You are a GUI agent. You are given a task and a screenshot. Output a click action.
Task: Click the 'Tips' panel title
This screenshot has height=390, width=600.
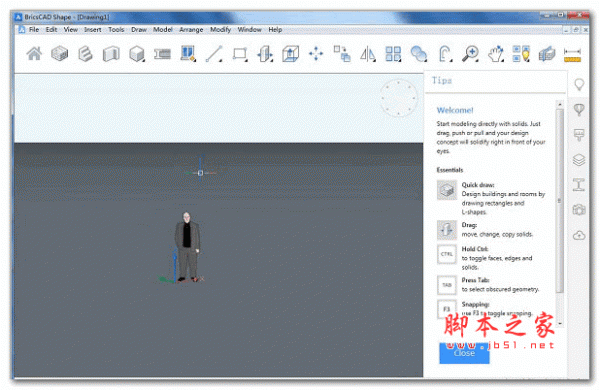[x=442, y=80]
